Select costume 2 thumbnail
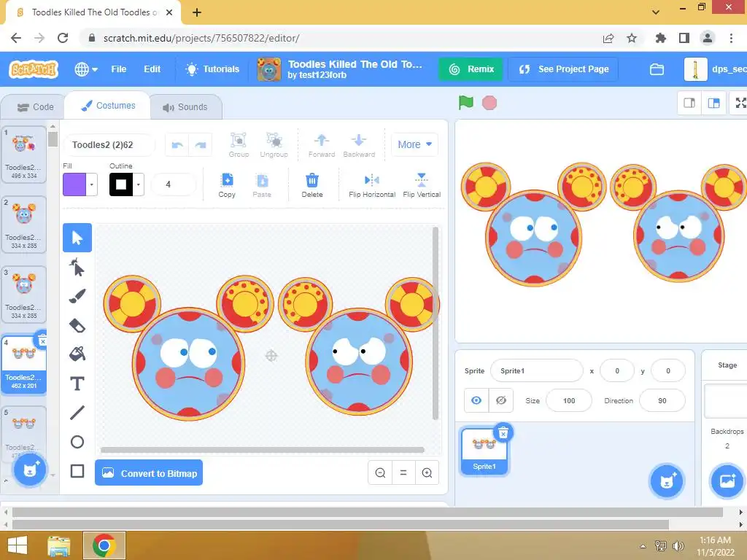The image size is (747, 560). click(24, 225)
